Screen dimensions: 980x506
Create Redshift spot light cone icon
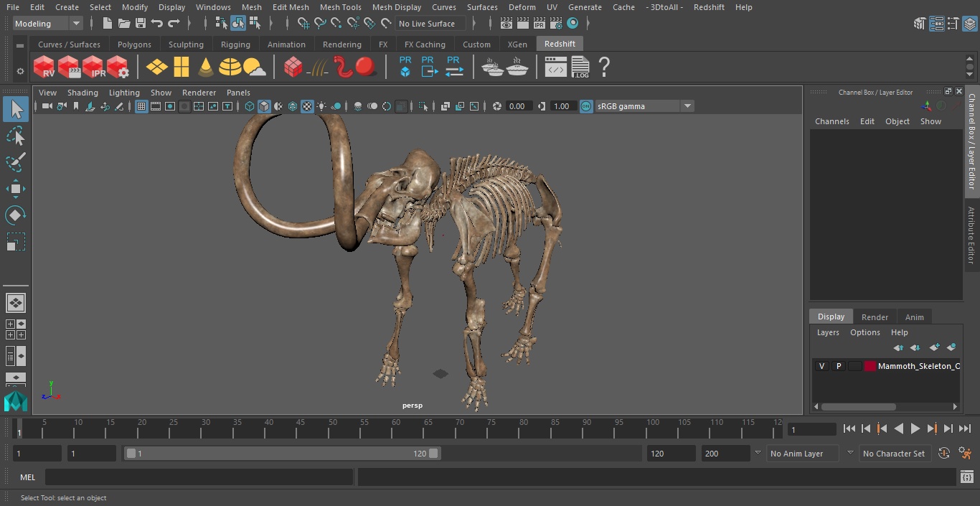tap(205, 67)
